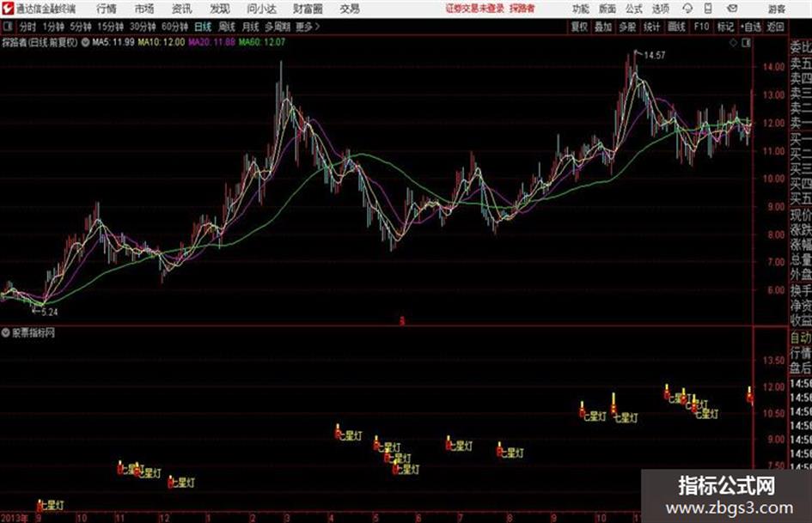Click the 复权 toolbar button
Image resolution: width=812 pixels, height=523 pixels.
579,27
